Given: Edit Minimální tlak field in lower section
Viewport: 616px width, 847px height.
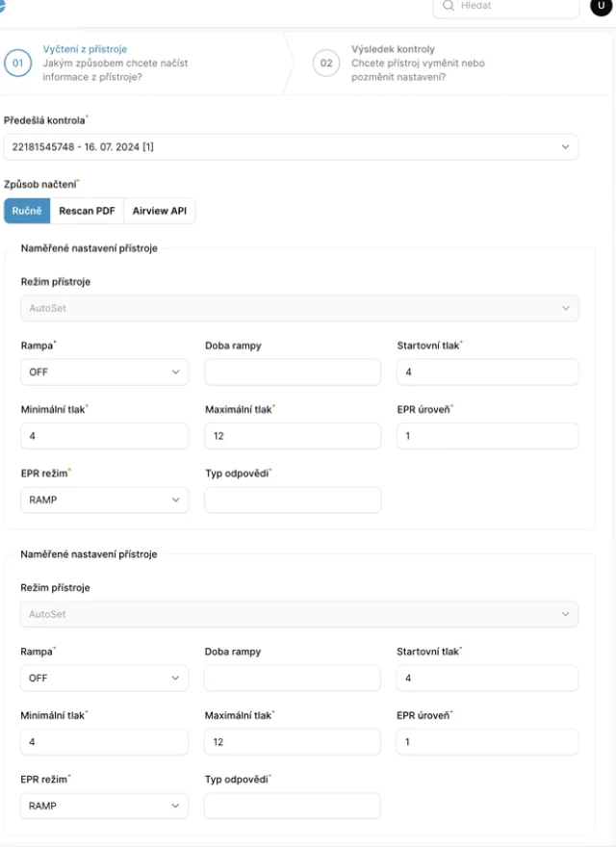Looking at the screenshot, I should coord(104,742).
